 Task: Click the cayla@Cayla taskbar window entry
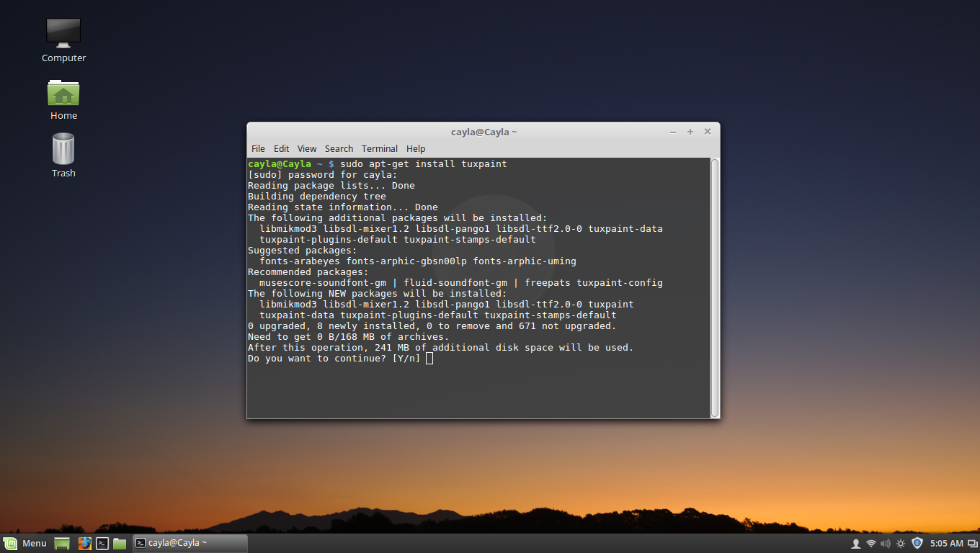point(190,543)
